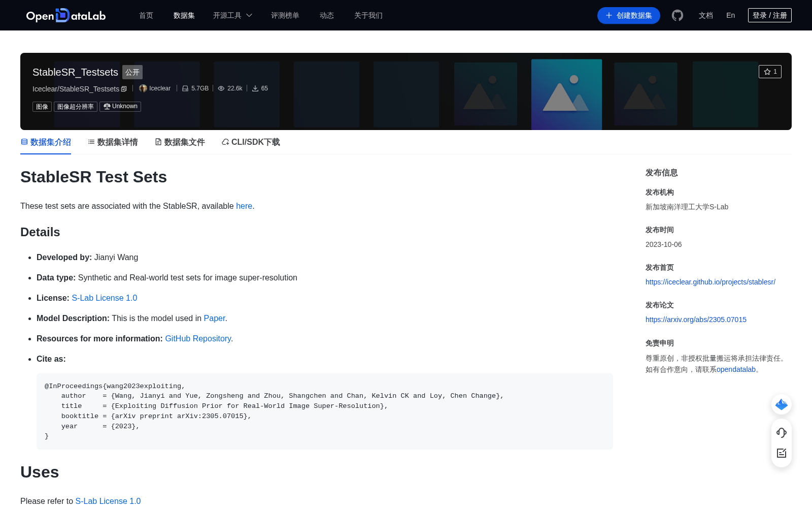Click the opendatalab contact link

736,369
